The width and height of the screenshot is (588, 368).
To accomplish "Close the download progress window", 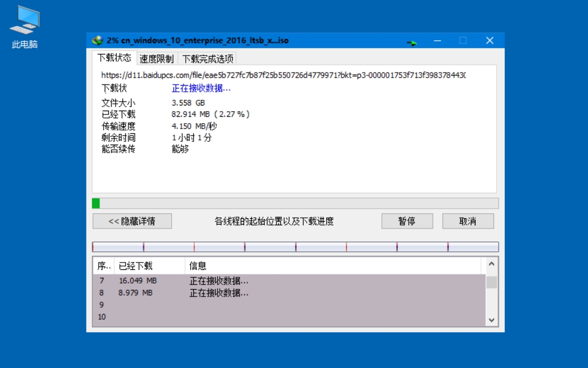I will [x=490, y=41].
